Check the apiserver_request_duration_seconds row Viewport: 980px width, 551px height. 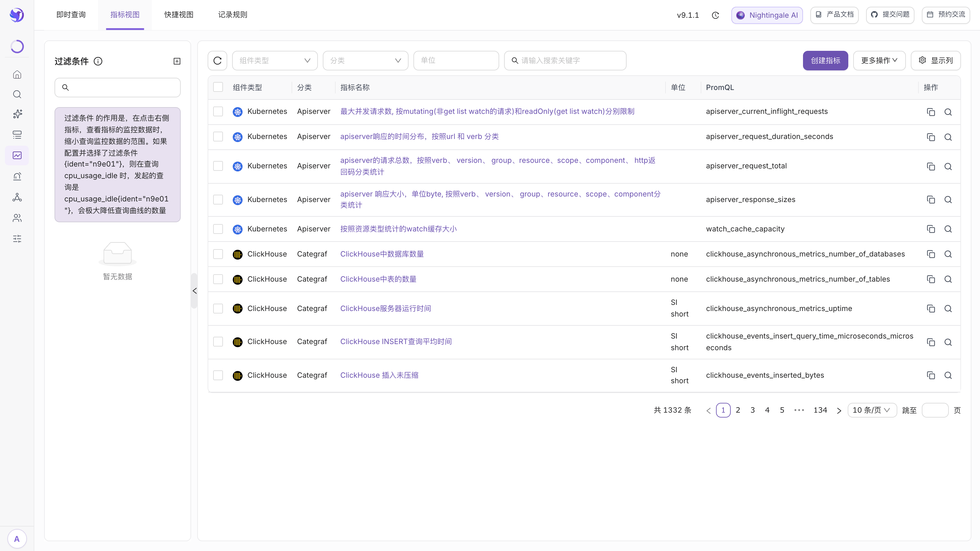[218, 137]
